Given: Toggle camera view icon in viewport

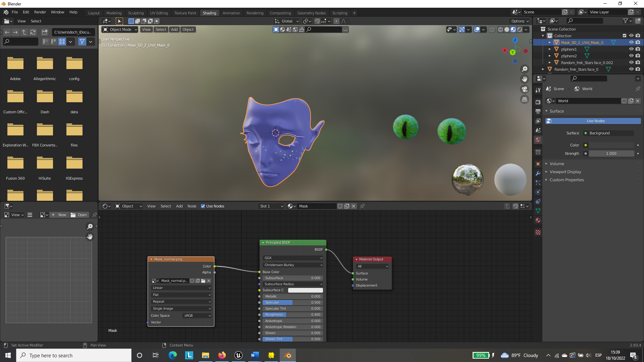Looking at the screenshot, I should (x=525, y=89).
